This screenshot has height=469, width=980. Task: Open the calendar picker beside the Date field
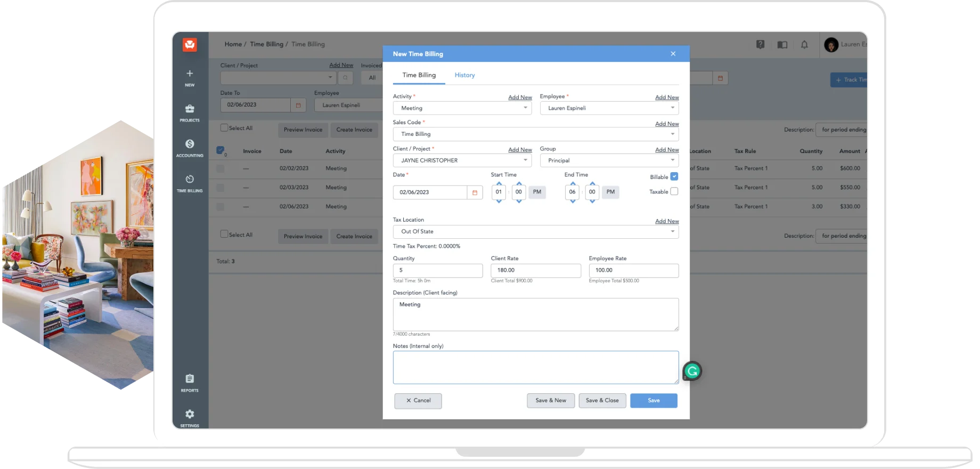[x=475, y=192]
